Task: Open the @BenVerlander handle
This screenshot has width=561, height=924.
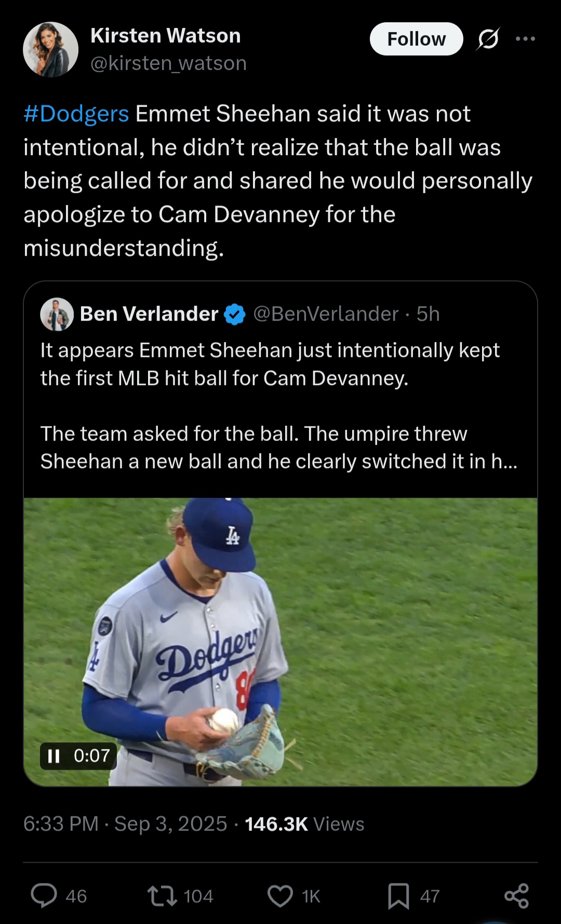Action: pyautogui.click(x=326, y=314)
